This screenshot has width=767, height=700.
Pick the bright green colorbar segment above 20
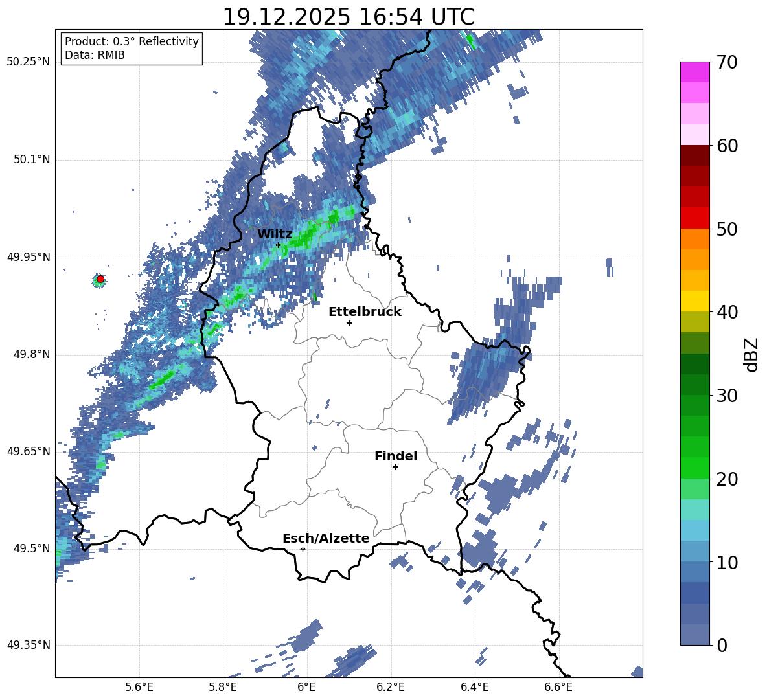tap(694, 468)
